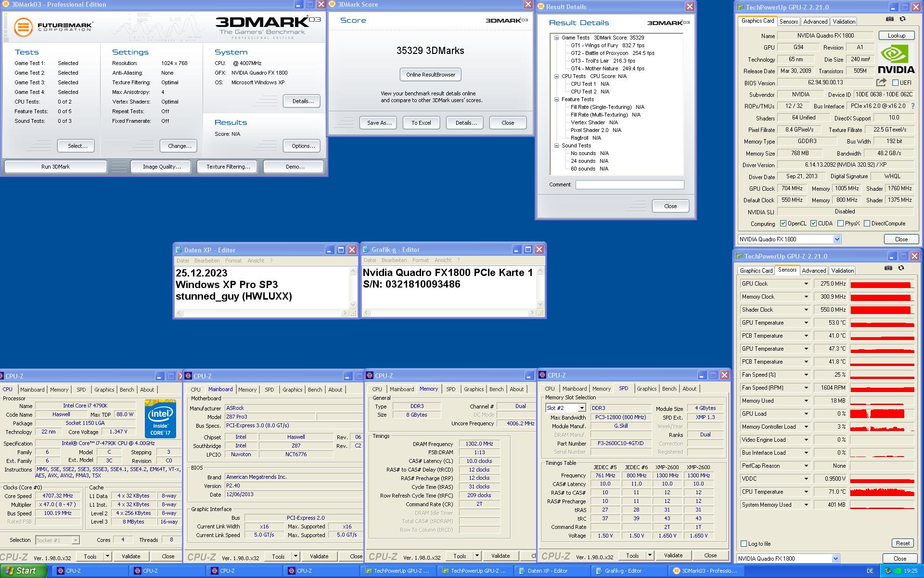Click Futuremark orange logo in 3DMark03 window

(x=23, y=27)
